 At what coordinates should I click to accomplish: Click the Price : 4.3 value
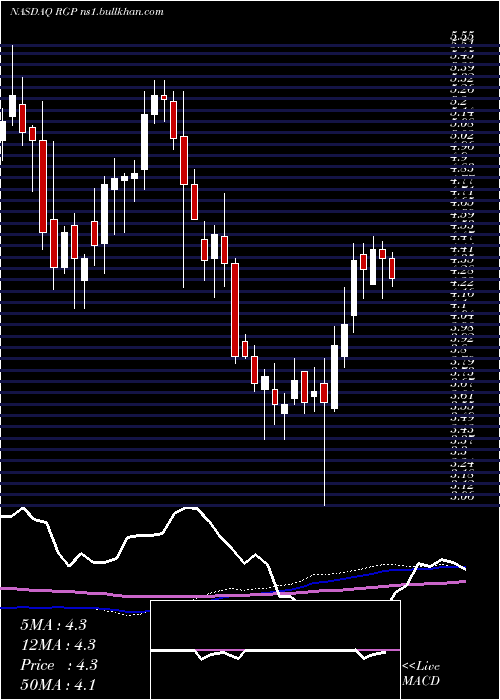coord(59,665)
